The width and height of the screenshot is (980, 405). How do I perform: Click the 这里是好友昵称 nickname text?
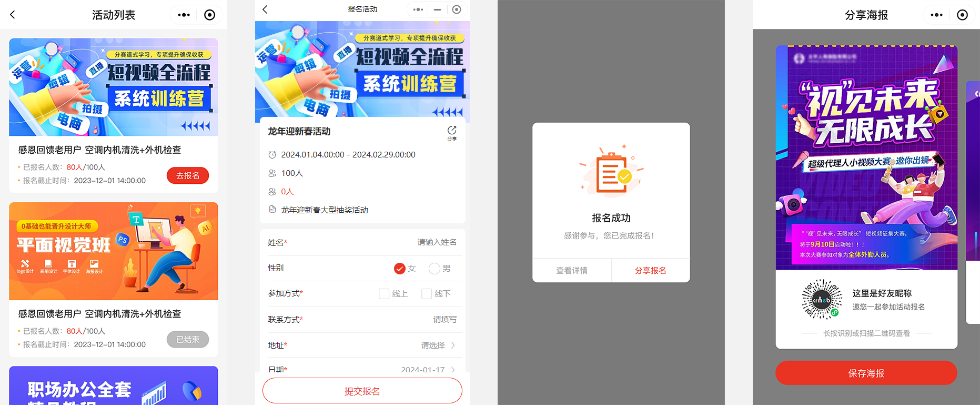pos(882,293)
